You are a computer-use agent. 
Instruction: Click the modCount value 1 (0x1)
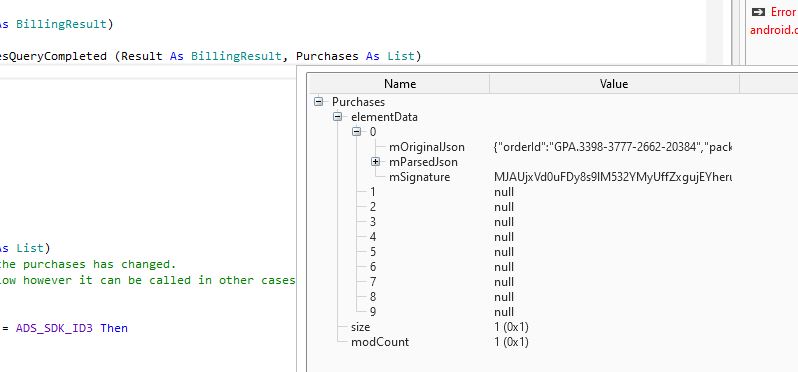pos(511,341)
